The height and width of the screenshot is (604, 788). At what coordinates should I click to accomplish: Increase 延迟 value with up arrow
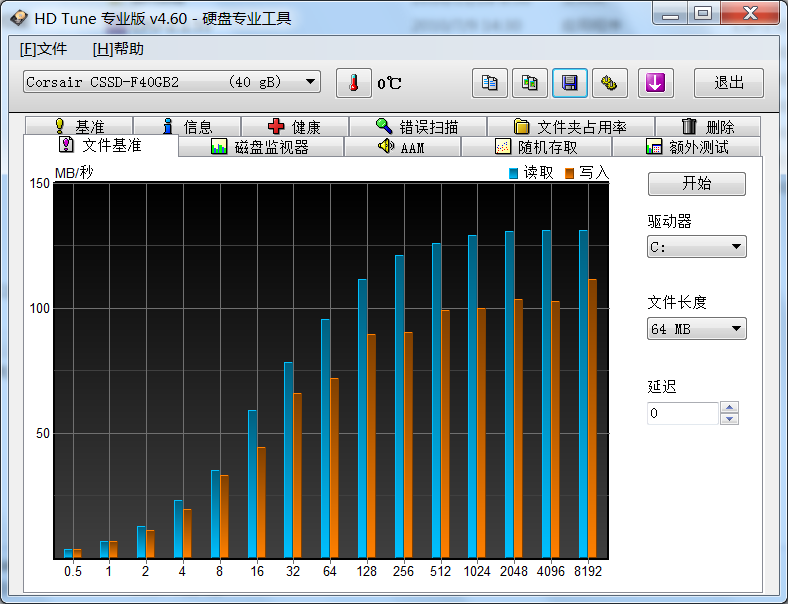pos(730,407)
